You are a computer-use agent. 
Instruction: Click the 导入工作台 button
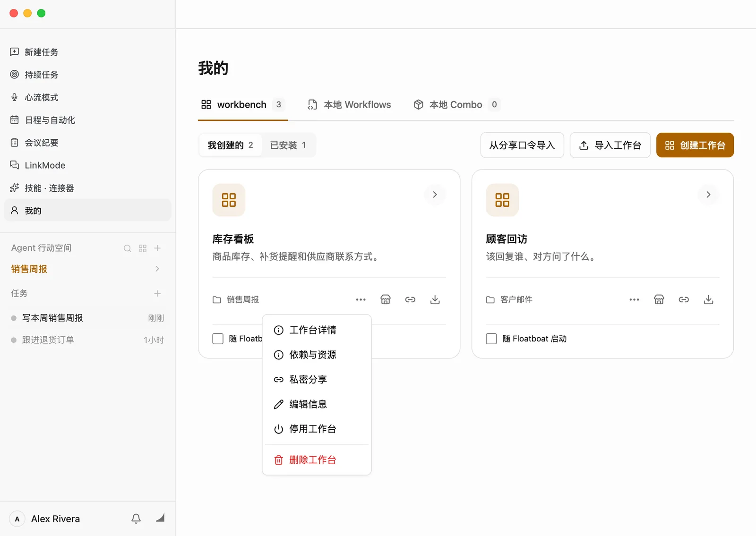tap(610, 145)
